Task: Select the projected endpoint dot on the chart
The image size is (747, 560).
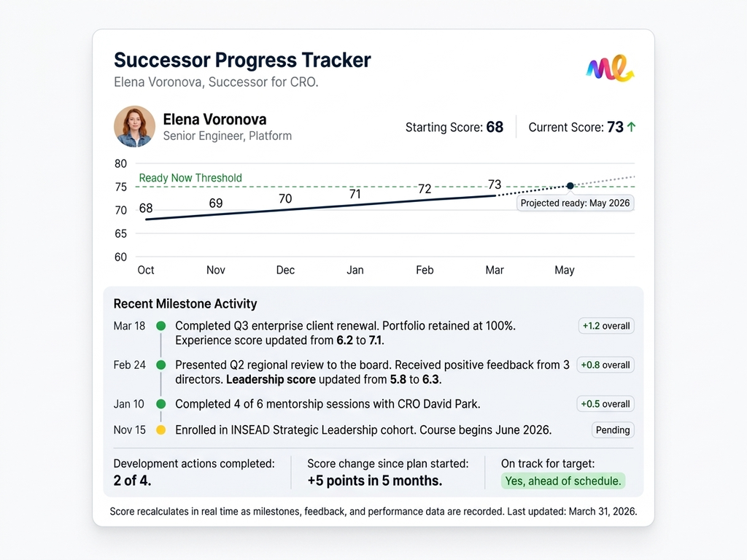Action: click(x=570, y=187)
